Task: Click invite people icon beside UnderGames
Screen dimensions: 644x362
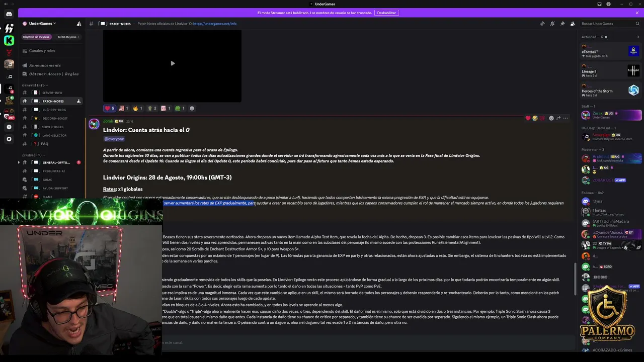Action: point(78,24)
